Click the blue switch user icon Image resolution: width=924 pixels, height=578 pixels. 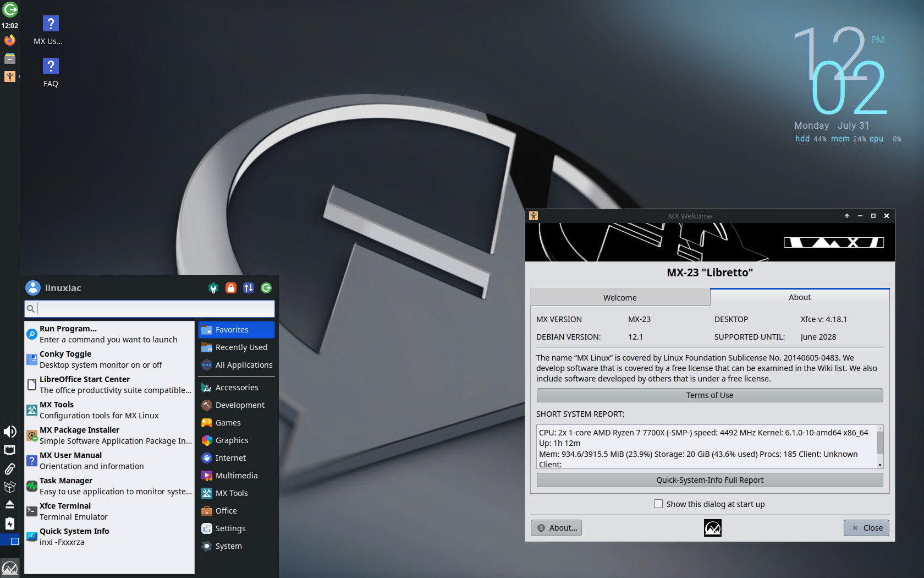[x=249, y=288]
